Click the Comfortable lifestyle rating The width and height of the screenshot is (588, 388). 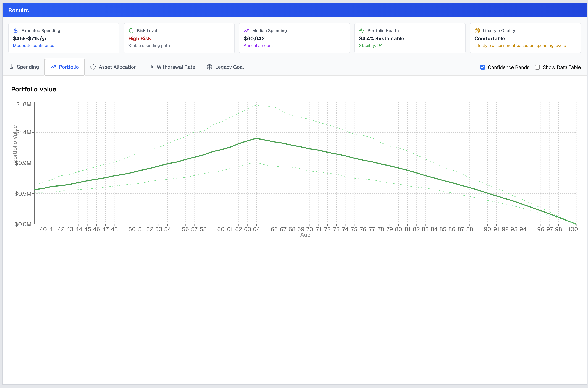(490, 39)
